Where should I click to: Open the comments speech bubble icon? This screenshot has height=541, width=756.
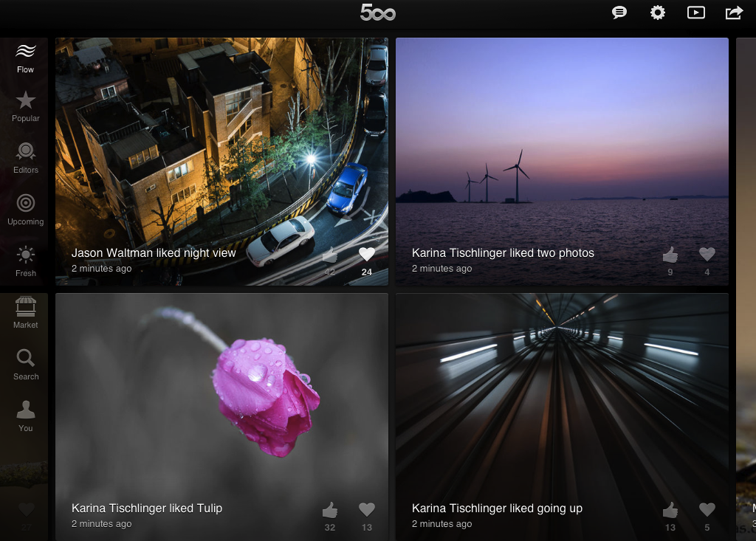click(x=619, y=13)
